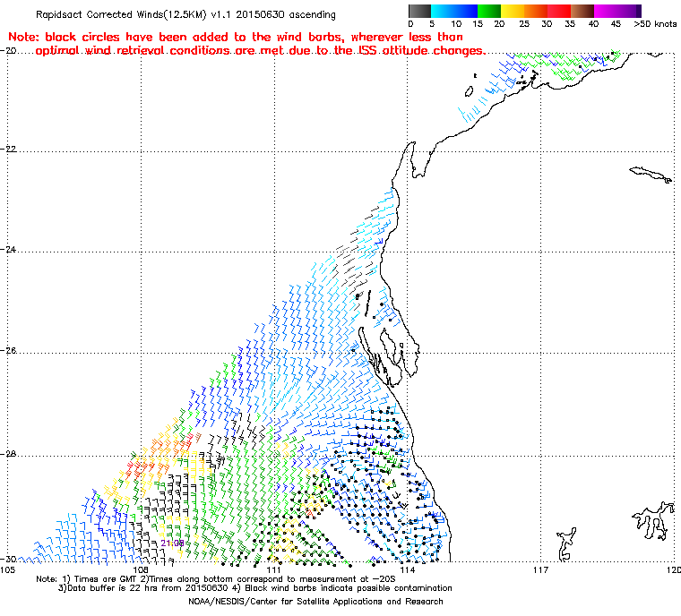Viewport: 681px width, 616px height.
Task: Click the 'NOAA/NESDIS/Center for Satellite Applications' credit line
Action: coord(315,602)
